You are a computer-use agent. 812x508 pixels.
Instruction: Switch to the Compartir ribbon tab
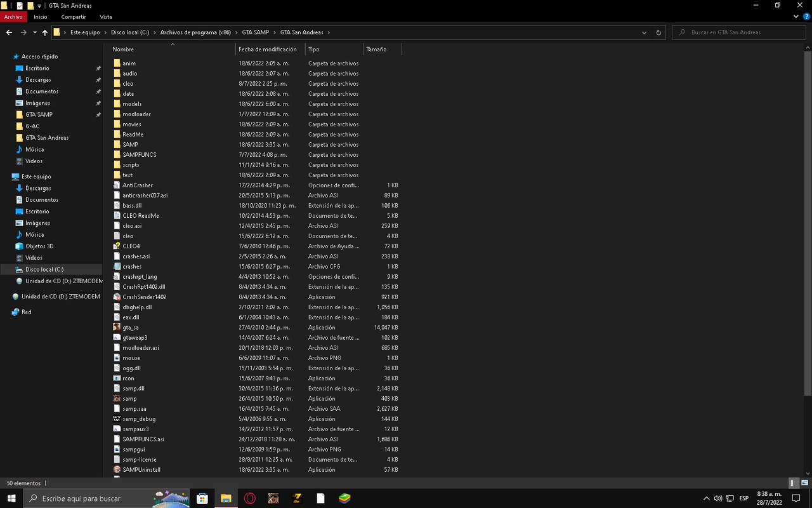[74, 17]
